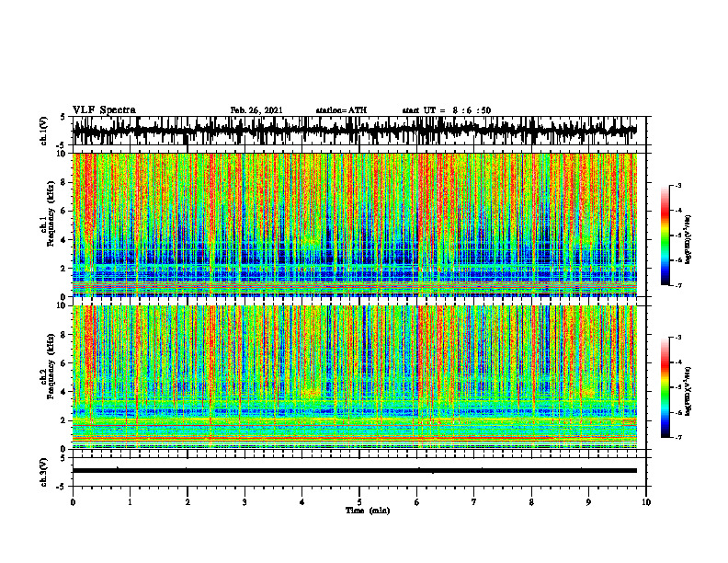728x563 pixels.
Task: Click the ch.2 spectrogram panel
Action: coord(355,377)
